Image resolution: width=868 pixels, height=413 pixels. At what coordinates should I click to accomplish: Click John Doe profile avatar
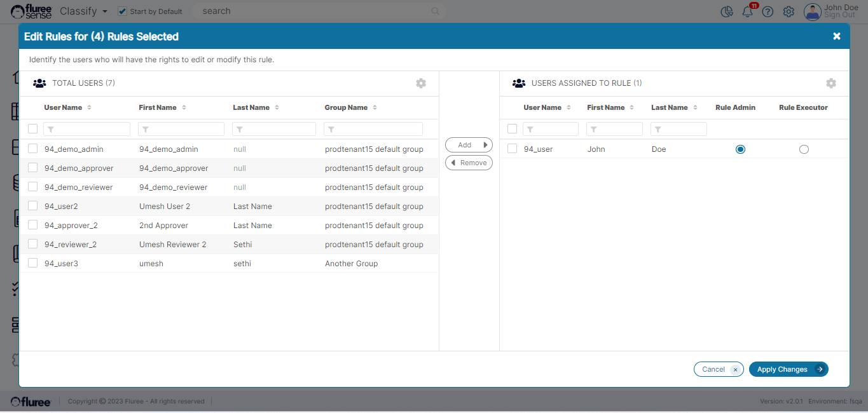(x=812, y=11)
